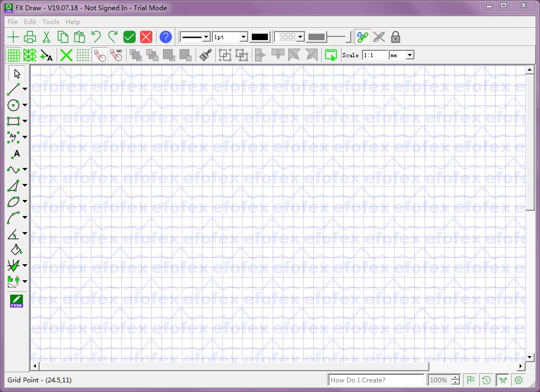Undo the last action
Screen dimensions: 540x392
pos(96,37)
